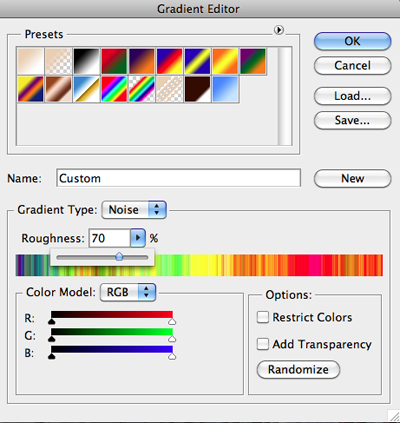
Task: Click the noise gradient preview bar
Action: tap(199, 265)
